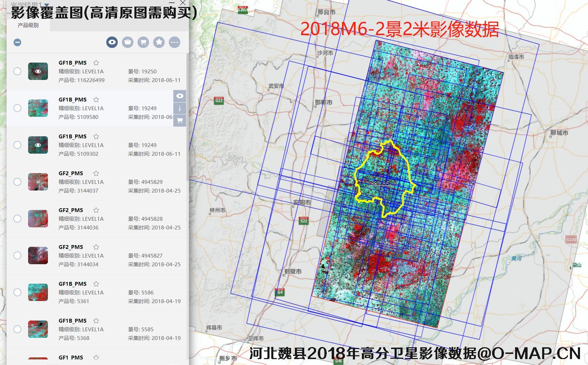This screenshot has height=365, width=588.
Task: Select radio for product 116226499
Action: (x=17, y=71)
